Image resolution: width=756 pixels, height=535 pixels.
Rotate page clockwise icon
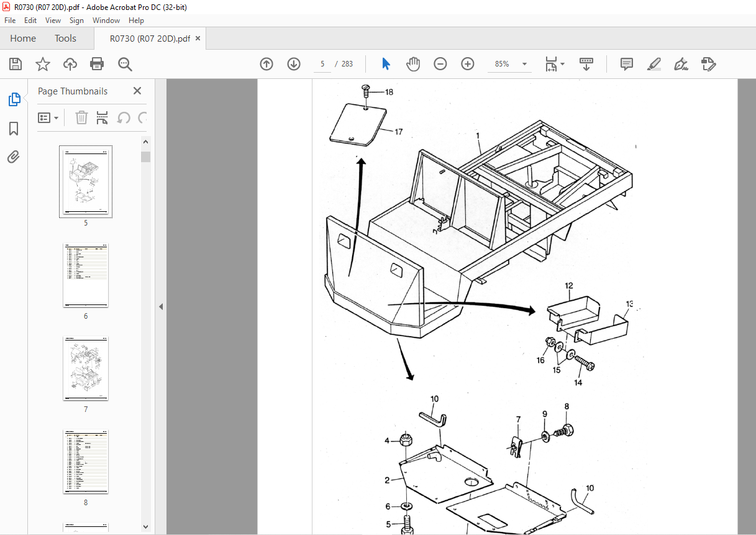[x=143, y=117]
